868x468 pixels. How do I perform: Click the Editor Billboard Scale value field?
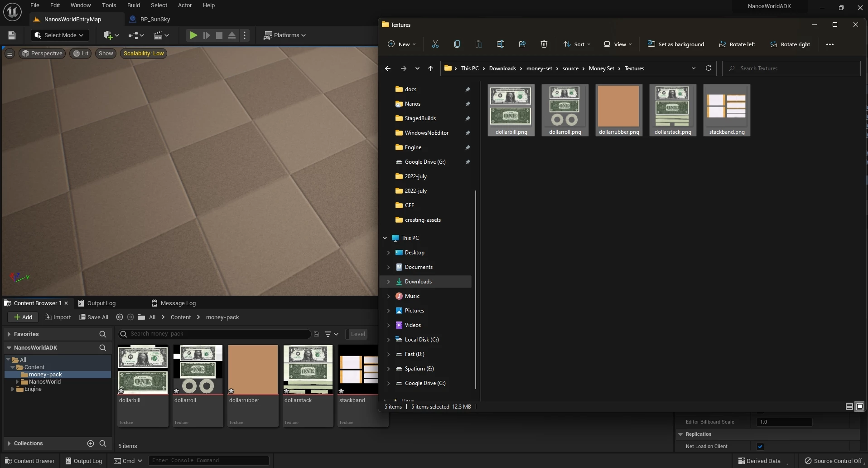coord(784,422)
